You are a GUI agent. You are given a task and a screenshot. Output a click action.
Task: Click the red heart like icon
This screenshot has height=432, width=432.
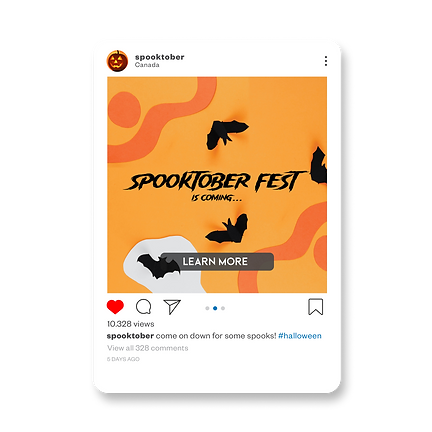[x=115, y=307]
